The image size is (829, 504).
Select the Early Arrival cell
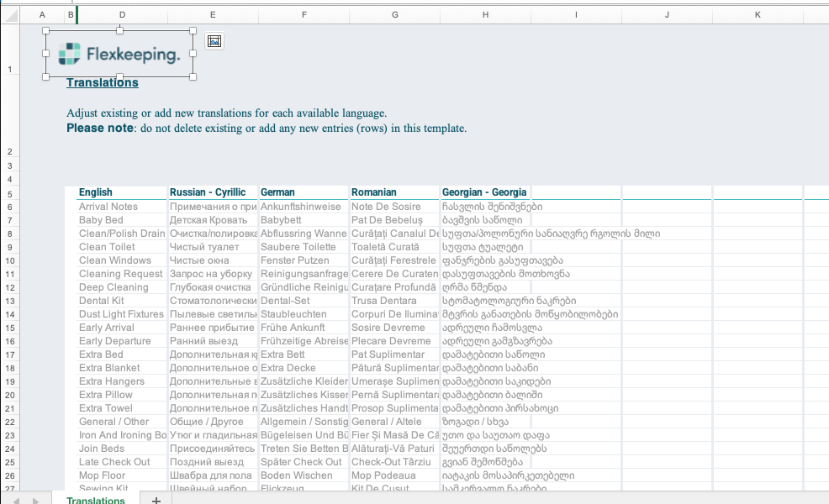pyautogui.click(x=122, y=328)
